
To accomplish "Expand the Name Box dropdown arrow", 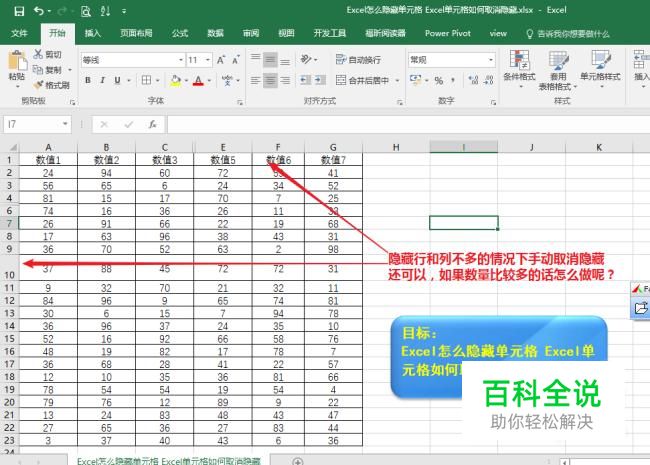I will tap(65, 124).
